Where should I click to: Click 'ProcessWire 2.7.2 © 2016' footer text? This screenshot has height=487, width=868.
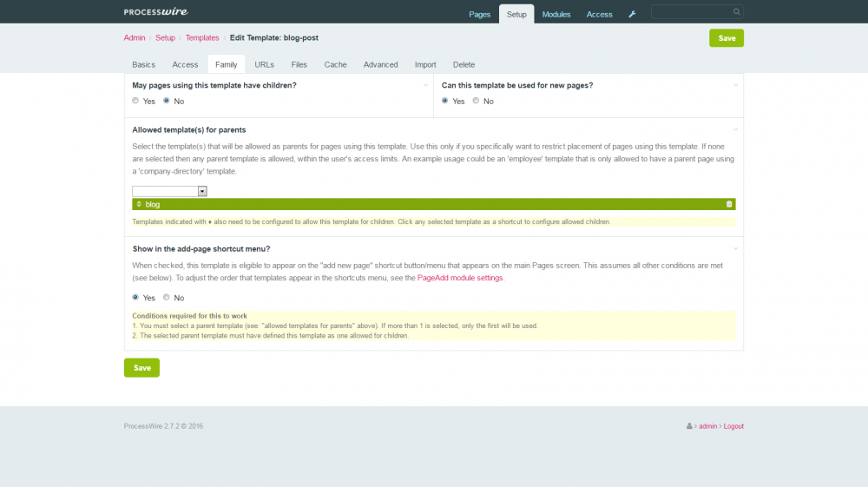tap(163, 426)
